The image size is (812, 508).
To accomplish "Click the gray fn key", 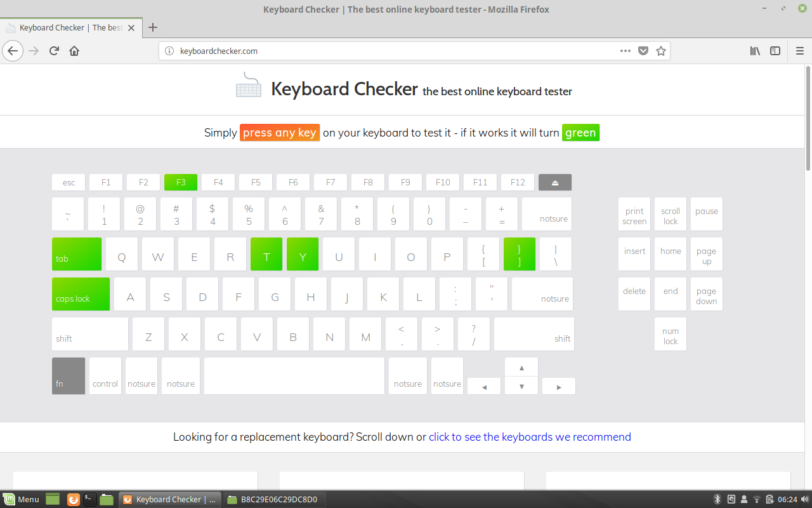I will [69, 376].
